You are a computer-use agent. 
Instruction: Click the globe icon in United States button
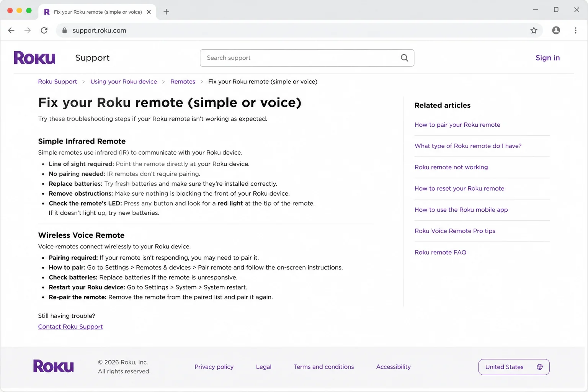click(540, 367)
